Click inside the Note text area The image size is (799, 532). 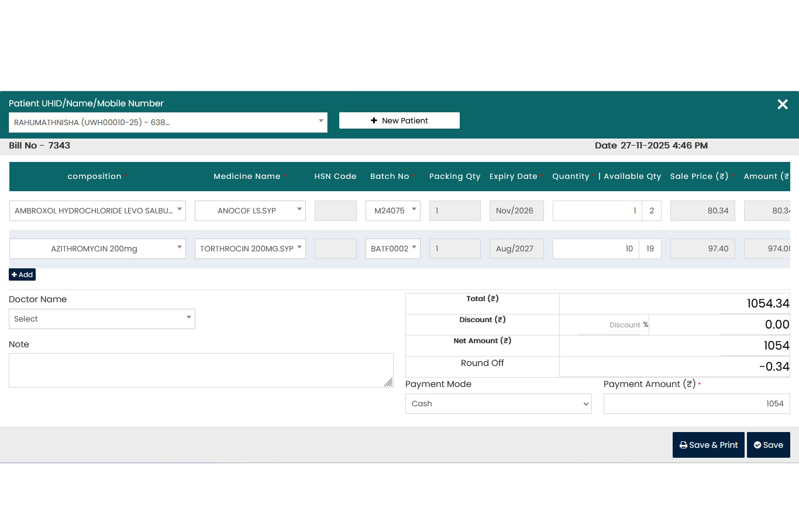coord(201,370)
